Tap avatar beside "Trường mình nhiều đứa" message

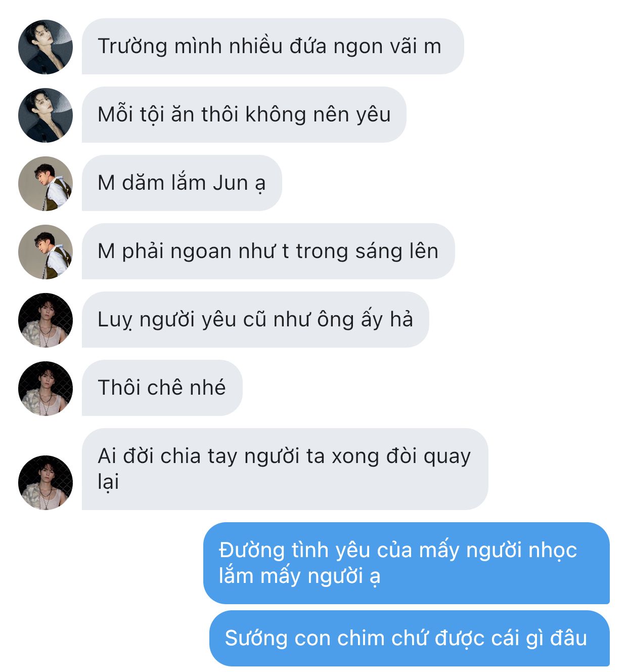coord(46,47)
